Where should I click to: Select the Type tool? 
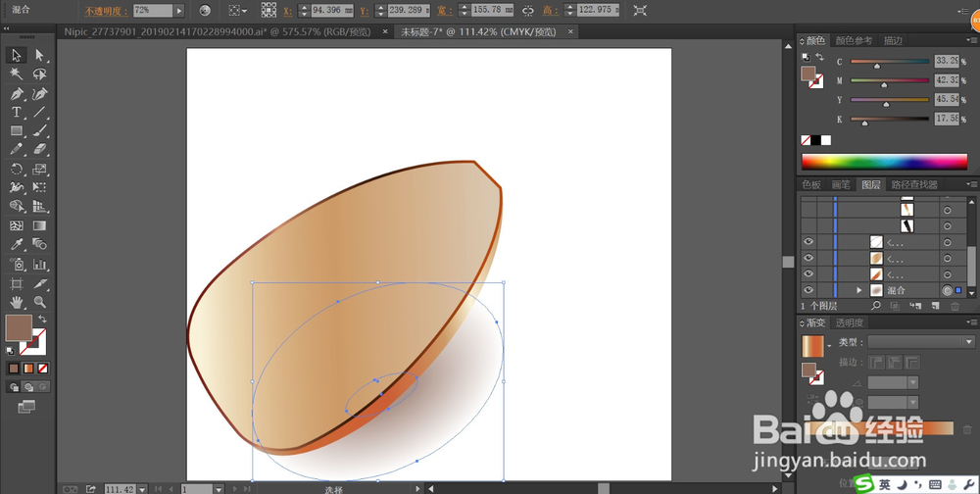(x=17, y=113)
